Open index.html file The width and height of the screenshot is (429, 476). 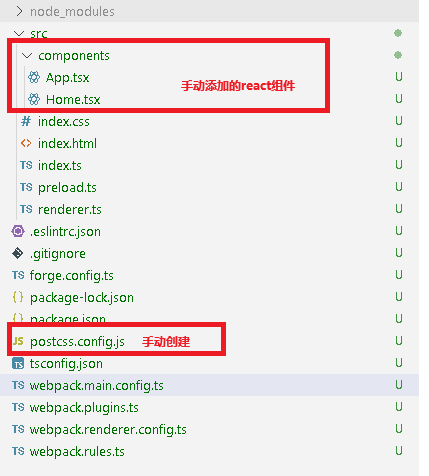[67, 144]
